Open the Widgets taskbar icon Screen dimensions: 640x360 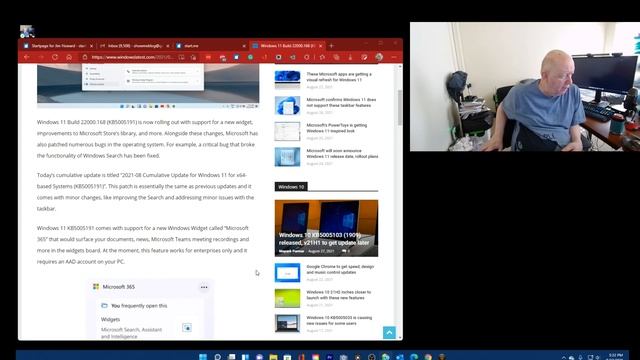click(x=245, y=357)
